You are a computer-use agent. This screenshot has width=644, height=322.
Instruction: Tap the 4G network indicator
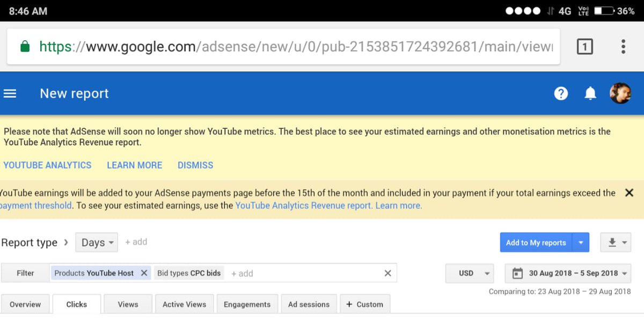564,11
